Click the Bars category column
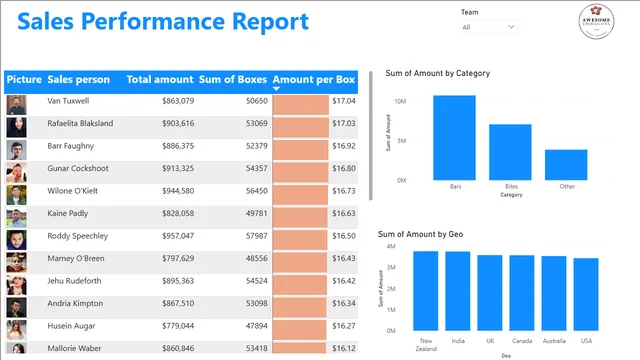This screenshot has height=360, width=640. point(454,138)
